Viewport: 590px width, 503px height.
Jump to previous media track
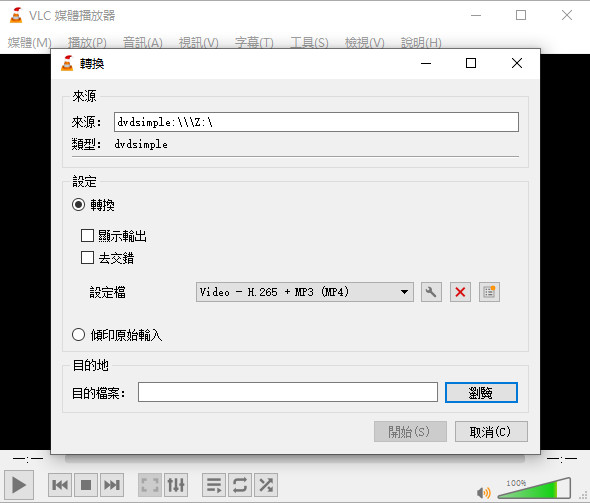click(60, 485)
